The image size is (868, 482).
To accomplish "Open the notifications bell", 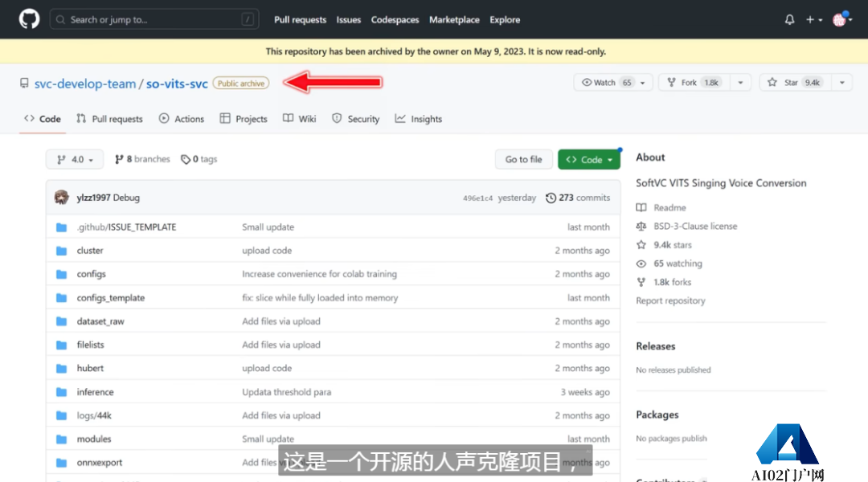I will 789,19.
